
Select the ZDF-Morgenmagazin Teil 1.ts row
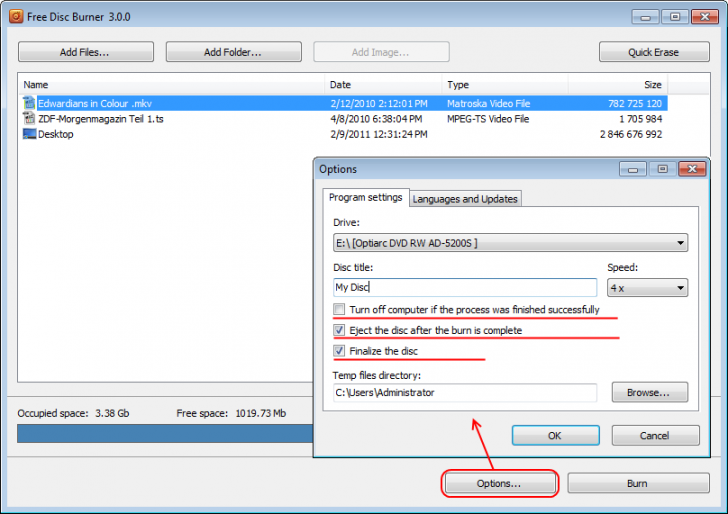pos(344,118)
